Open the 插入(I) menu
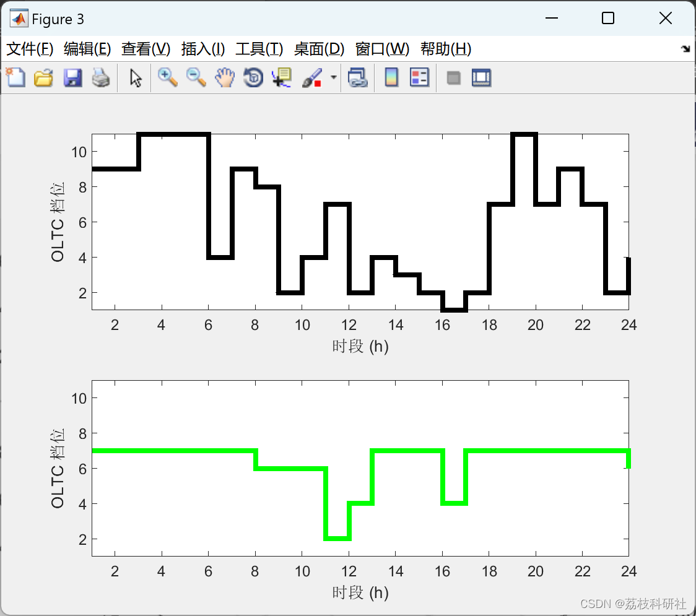696x616 pixels. coord(203,49)
